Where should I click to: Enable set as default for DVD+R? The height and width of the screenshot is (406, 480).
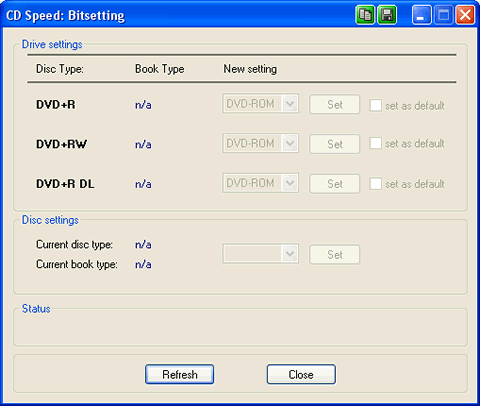tap(375, 105)
